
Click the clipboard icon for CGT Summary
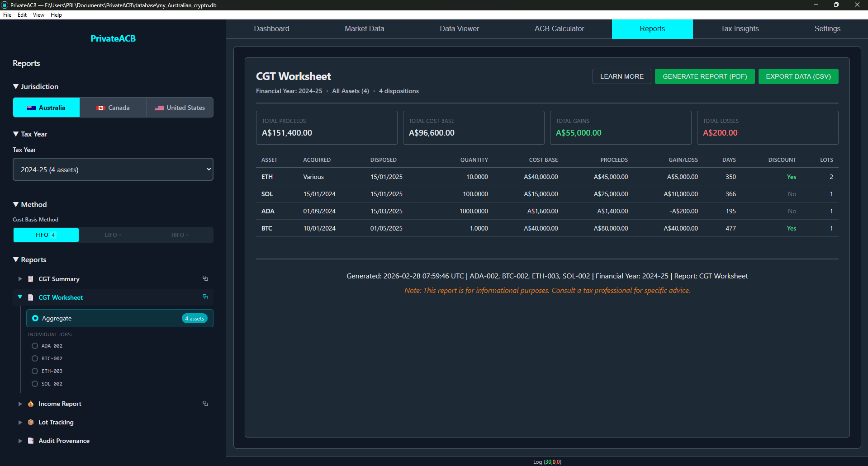pos(31,279)
